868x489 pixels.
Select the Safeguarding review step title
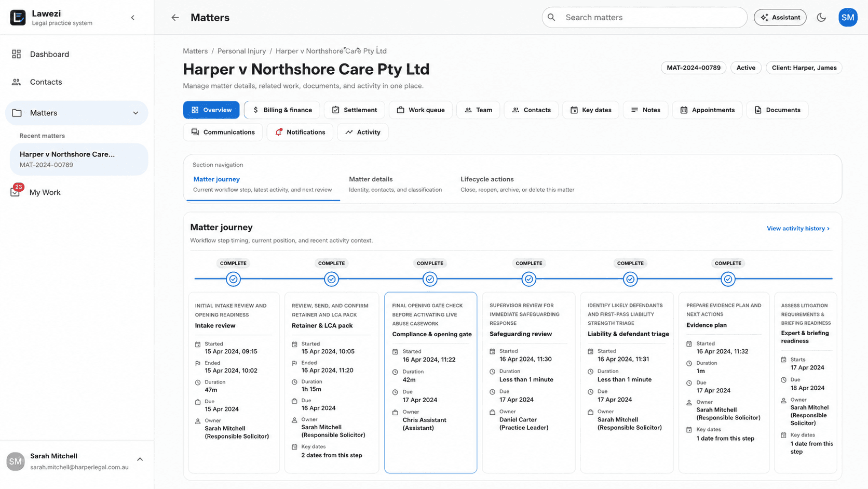tap(520, 334)
